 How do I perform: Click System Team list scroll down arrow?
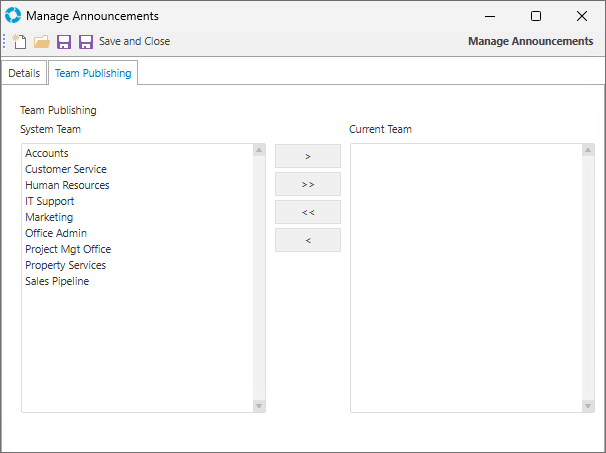click(259, 405)
